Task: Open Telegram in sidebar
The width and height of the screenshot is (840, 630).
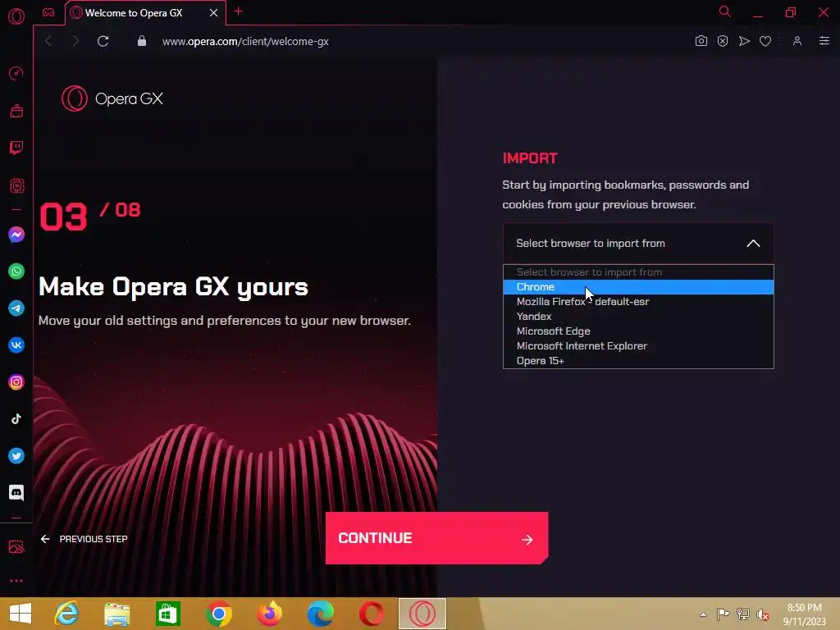Action: click(x=16, y=308)
